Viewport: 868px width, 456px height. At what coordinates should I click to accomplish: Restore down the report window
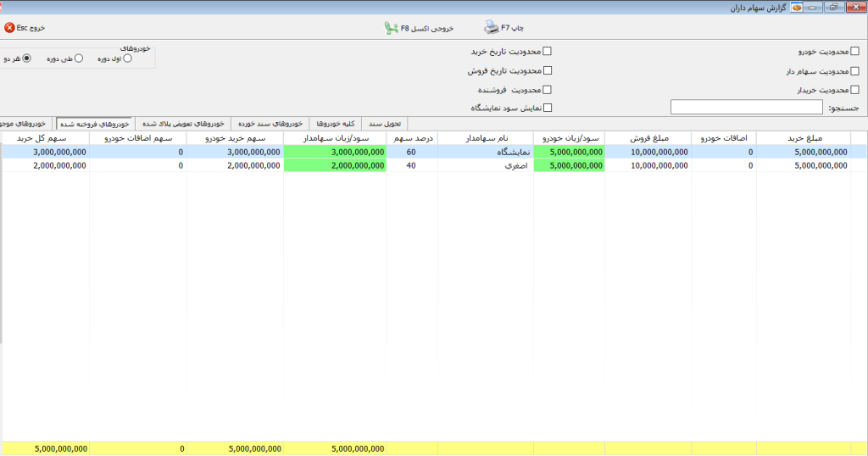pos(833,7)
